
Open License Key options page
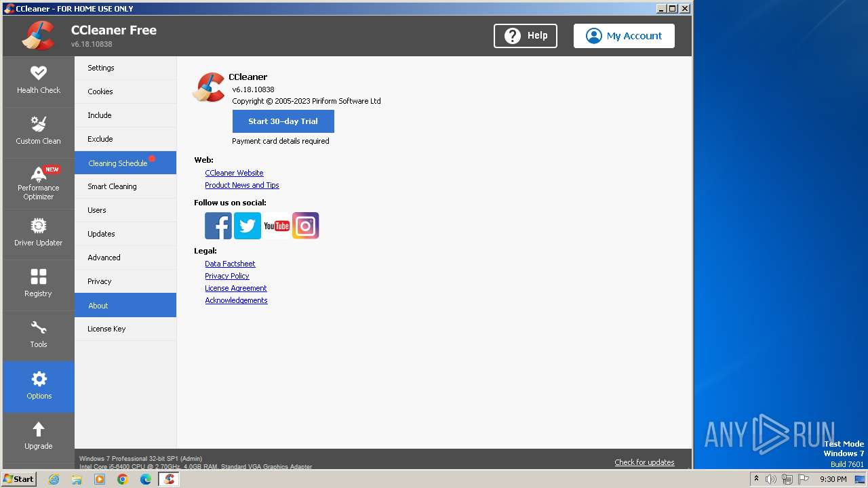click(125, 329)
